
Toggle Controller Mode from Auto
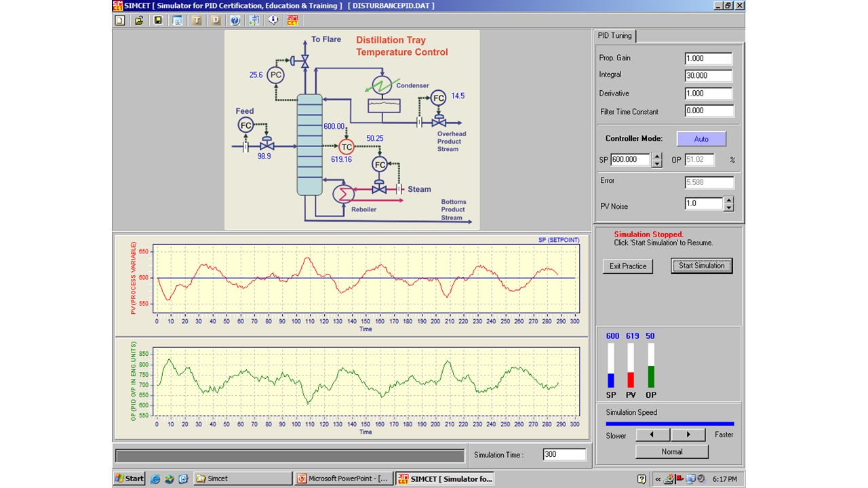701,139
